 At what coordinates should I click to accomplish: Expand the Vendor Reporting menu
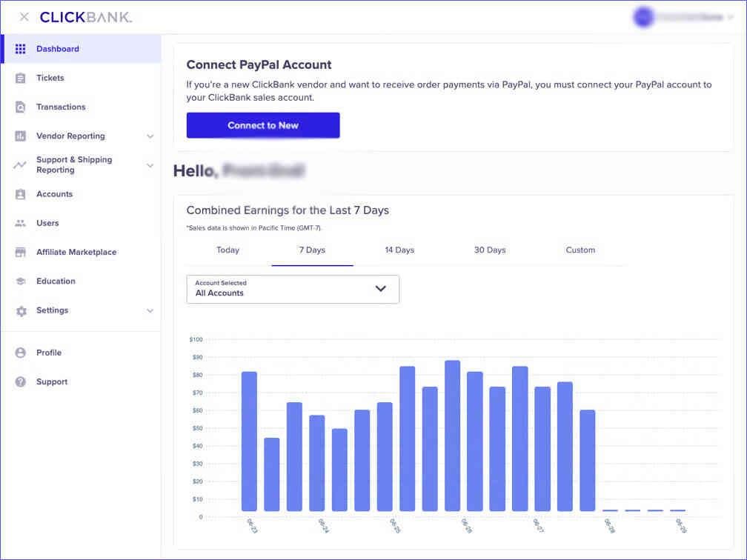(150, 136)
